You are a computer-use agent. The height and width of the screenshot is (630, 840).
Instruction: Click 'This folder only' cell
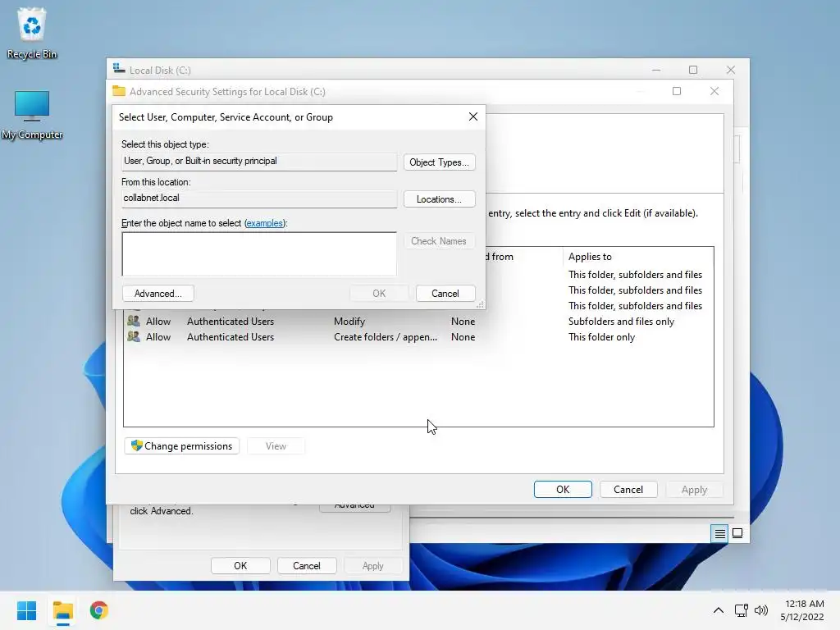pos(601,337)
